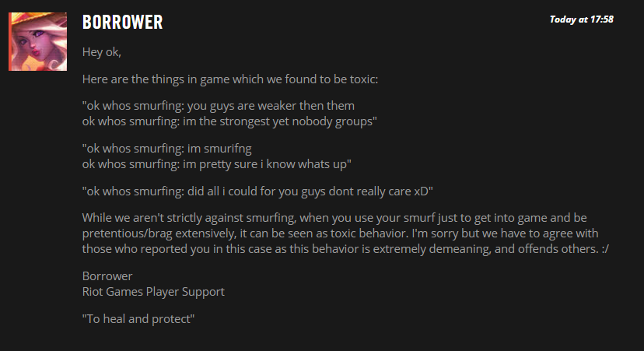Image resolution: width=644 pixels, height=351 pixels.
Task: Click the phrase 'toxic behavior' in paragraph
Action: 369,233
